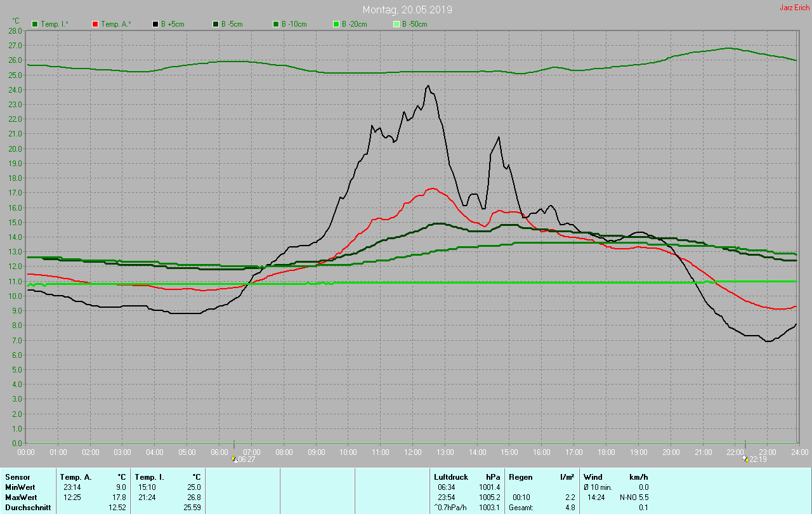This screenshot has height=514, width=812.
Task: Click the wind maximum 'N-NO 5.5'
Action: (x=634, y=497)
